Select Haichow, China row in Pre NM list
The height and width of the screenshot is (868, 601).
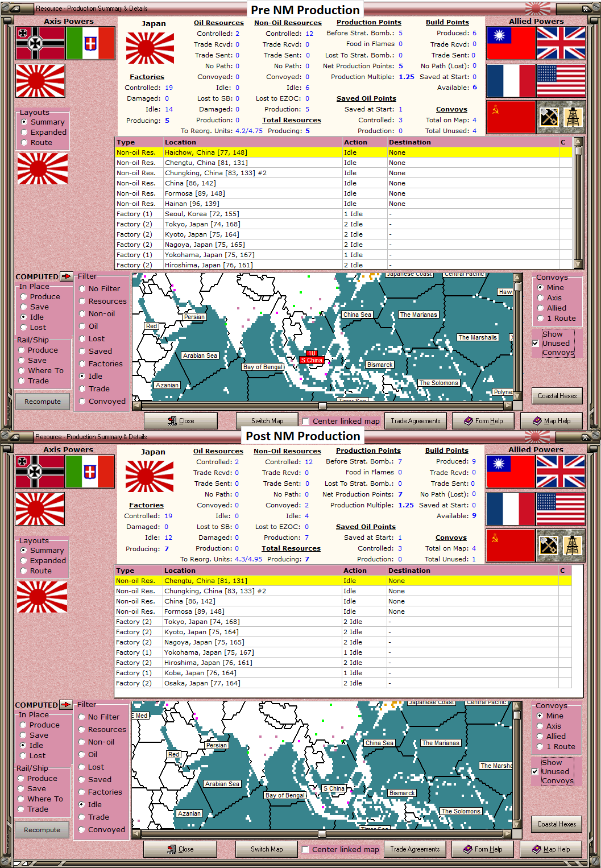(343, 152)
